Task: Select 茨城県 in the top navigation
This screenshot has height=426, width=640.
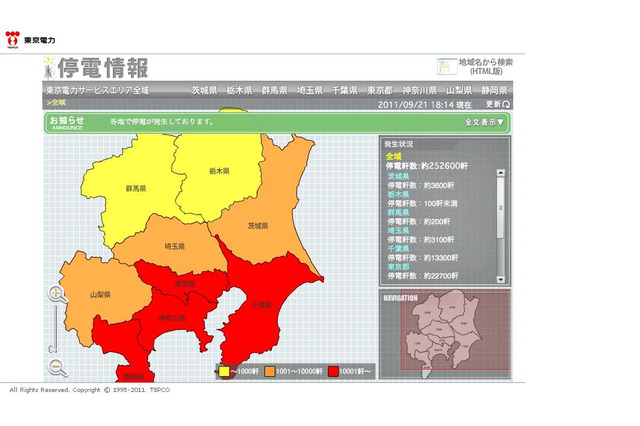Action: pos(204,90)
